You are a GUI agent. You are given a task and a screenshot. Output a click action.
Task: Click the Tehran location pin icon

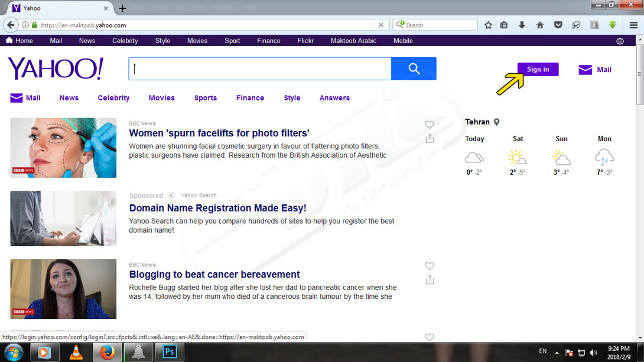(x=496, y=122)
